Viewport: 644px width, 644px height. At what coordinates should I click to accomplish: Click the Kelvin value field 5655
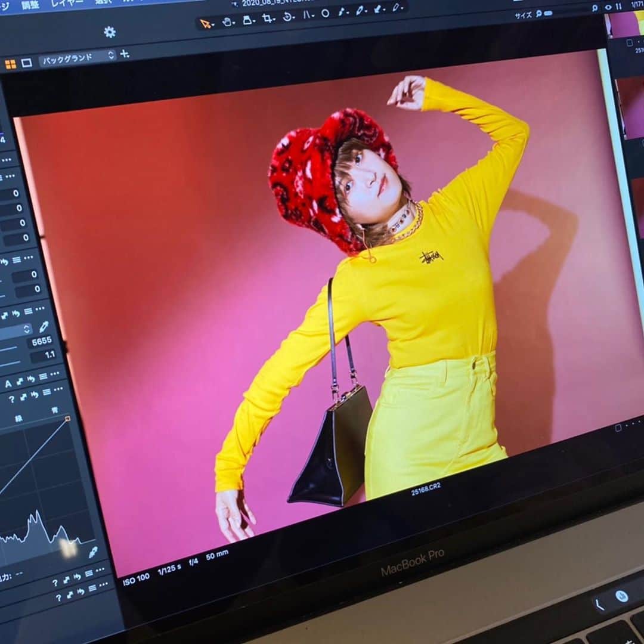tap(41, 341)
